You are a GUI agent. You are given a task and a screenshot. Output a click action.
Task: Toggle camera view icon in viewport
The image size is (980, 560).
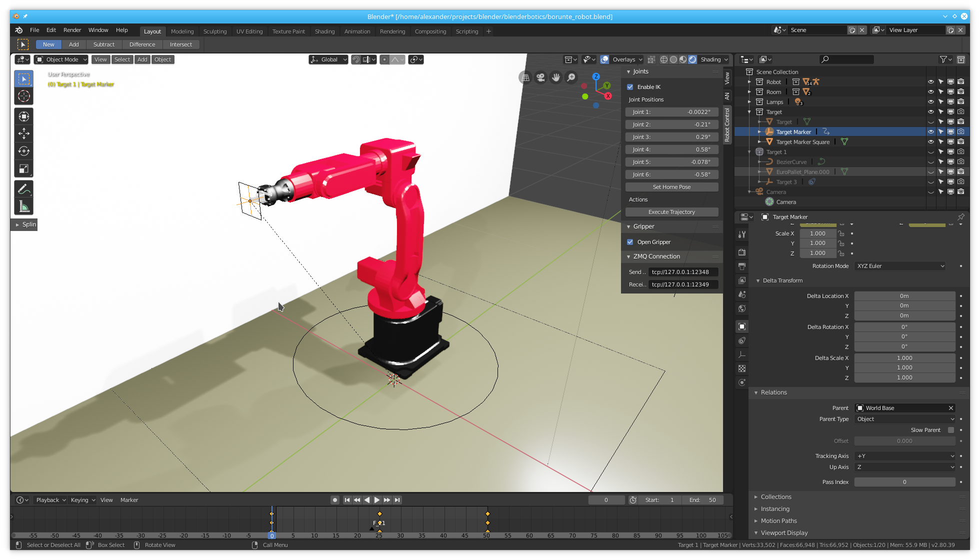click(540, 77)
